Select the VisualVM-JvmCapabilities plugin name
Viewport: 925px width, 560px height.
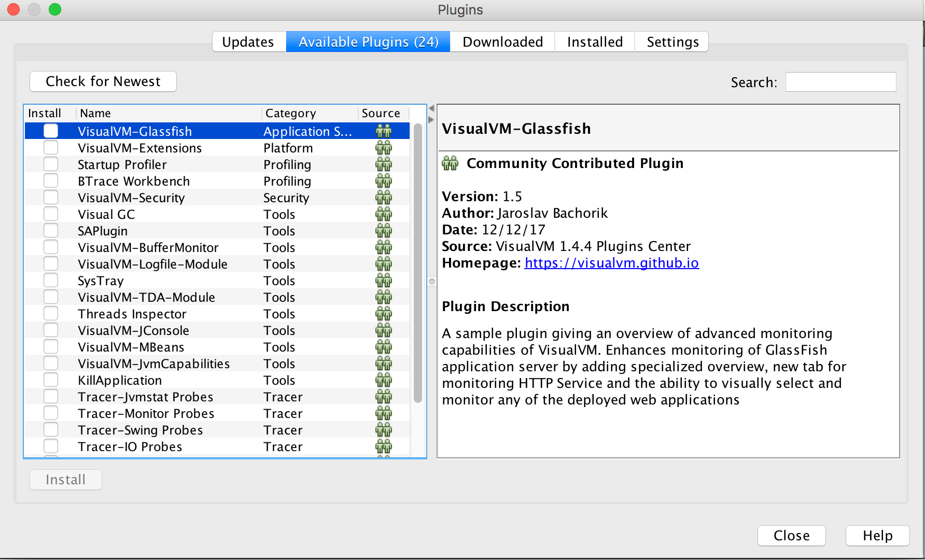click(x=153, y=363)
